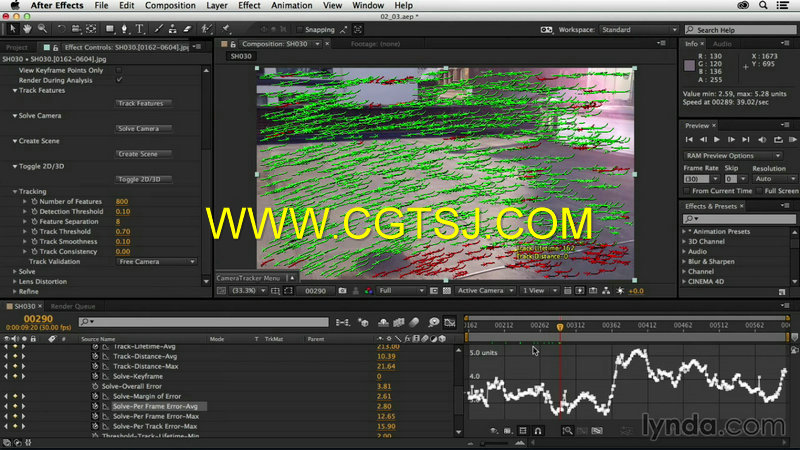Open RAM Preview Options dropdown
This screenshot has height=450, width=800.
pyautogui.click(x=732, y=156)
